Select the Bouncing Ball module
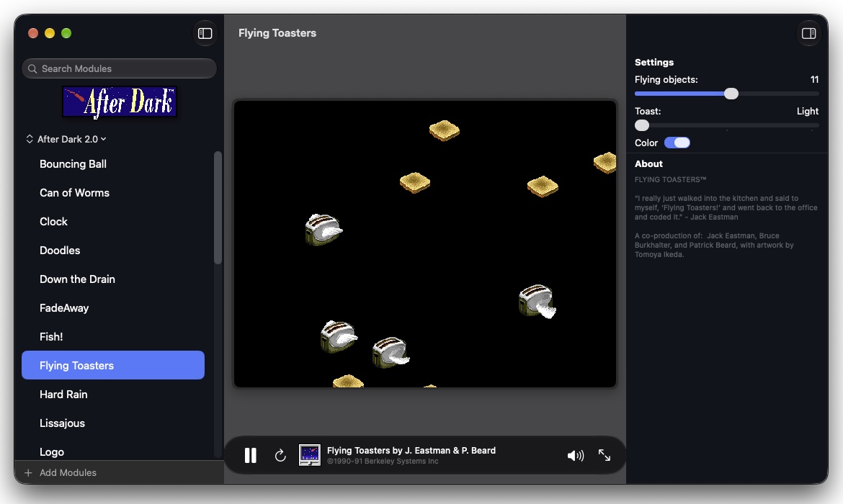The image size is (843, 504). tap(113, 164)
